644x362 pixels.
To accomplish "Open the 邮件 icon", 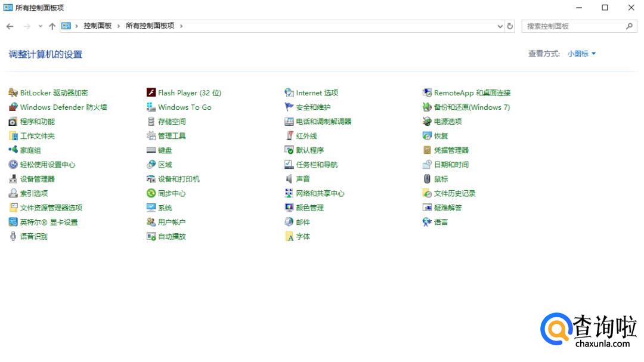I will point(289,222).
